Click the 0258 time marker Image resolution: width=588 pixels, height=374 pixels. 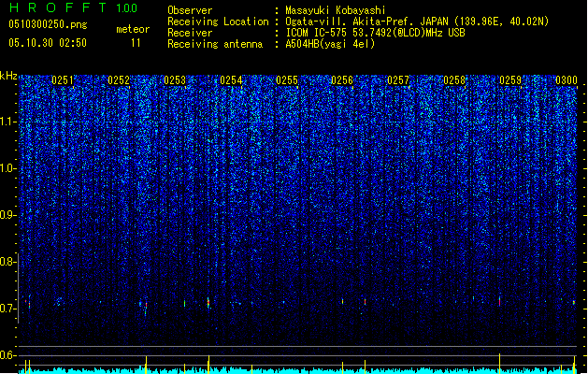click(x=454, y=80)
